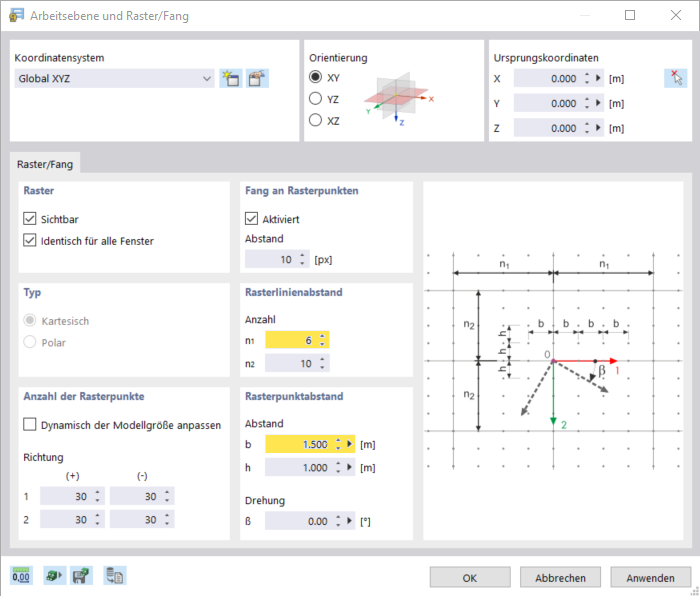Click the edit coordinate system icon

(257, 78)
